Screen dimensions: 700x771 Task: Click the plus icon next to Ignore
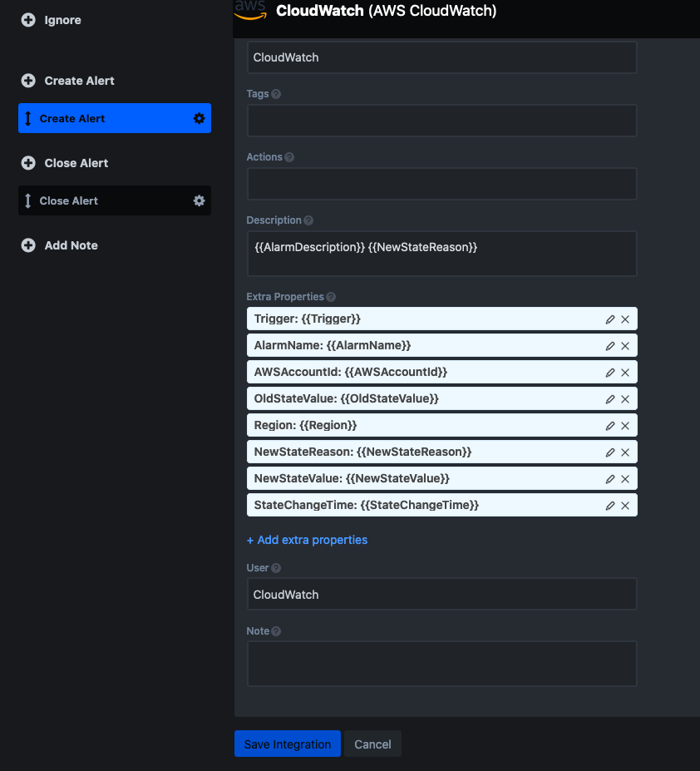point(28,20)
